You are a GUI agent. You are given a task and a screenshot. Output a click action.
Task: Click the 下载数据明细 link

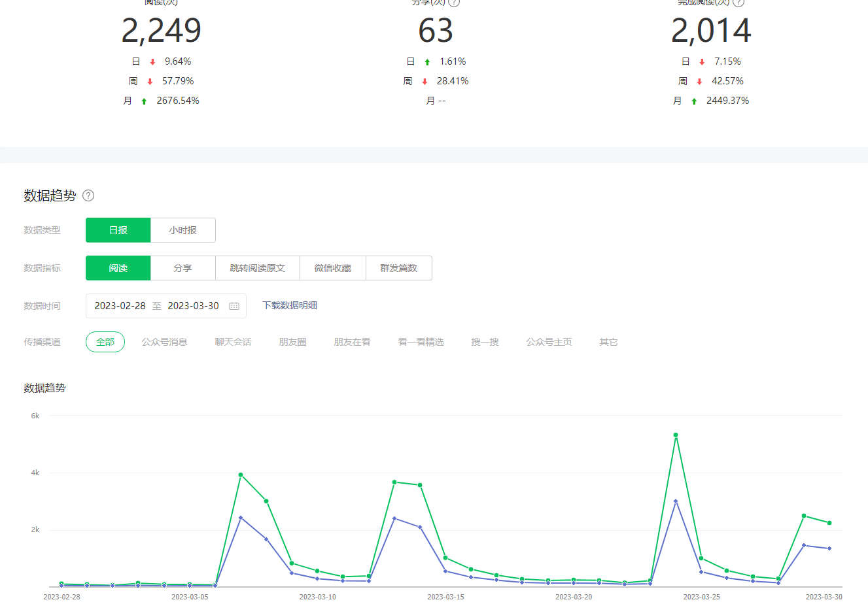pyautogui.click(x=290, y=305)
